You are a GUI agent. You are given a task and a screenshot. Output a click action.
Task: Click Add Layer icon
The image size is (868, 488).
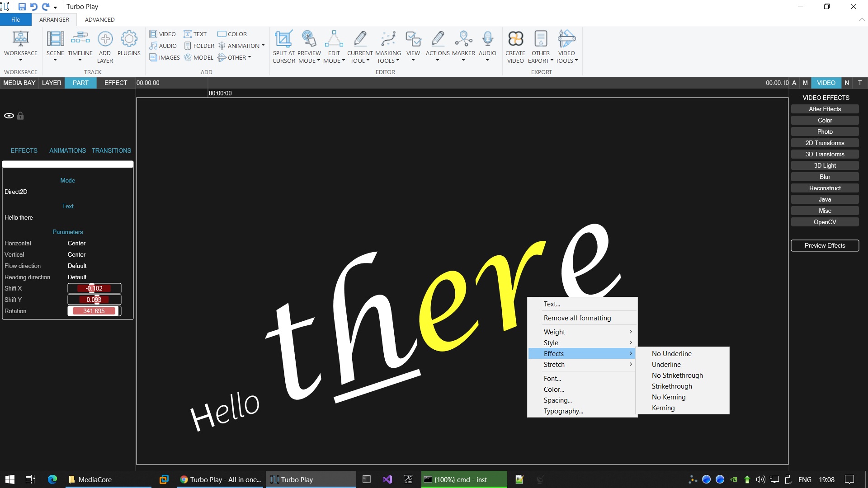105,39
